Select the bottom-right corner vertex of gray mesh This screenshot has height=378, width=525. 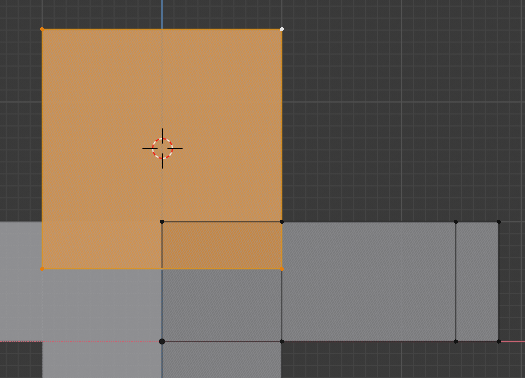pos(499,342)
